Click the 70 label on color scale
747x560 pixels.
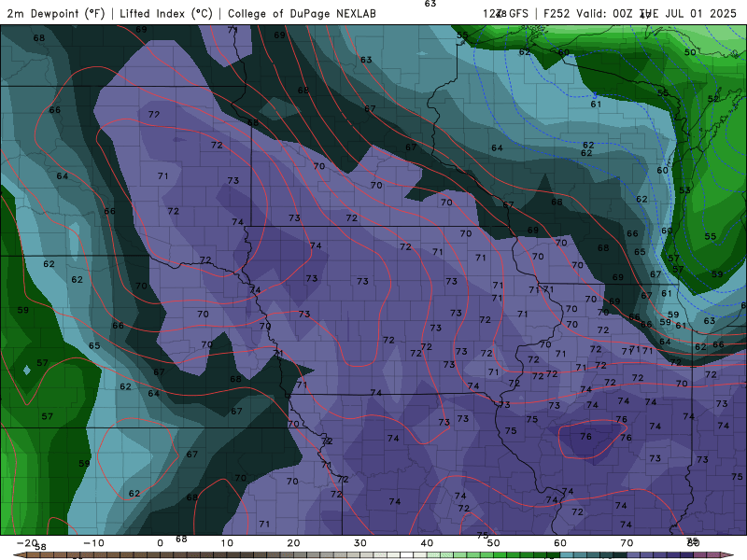tap(627, 543)
